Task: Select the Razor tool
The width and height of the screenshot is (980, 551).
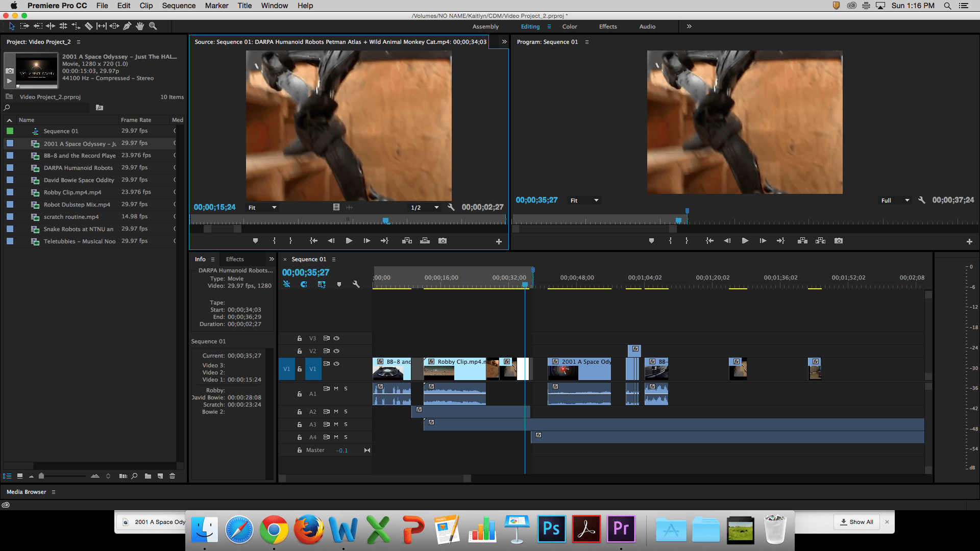Action: coord(88,26)
